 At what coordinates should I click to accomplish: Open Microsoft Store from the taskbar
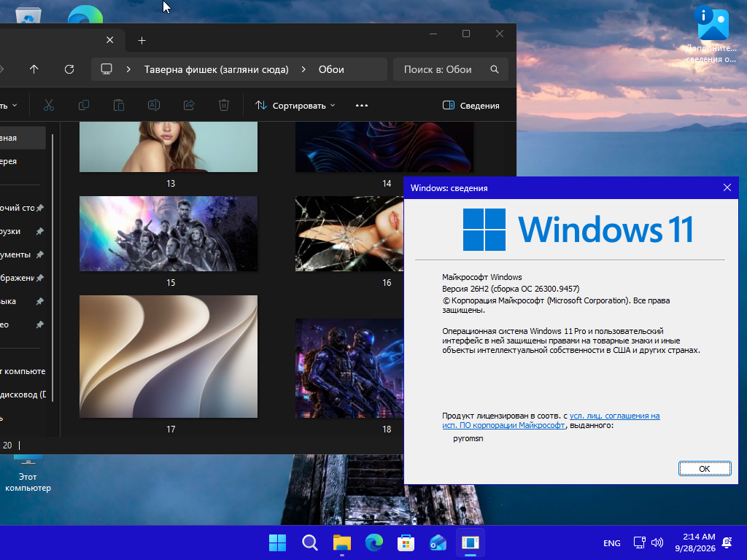(x=406, y=542)
